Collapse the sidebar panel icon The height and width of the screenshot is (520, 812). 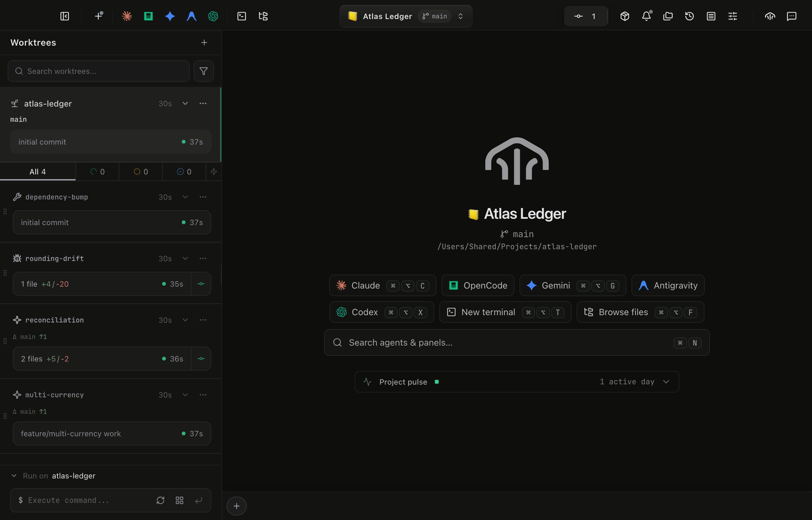(64, 16)
